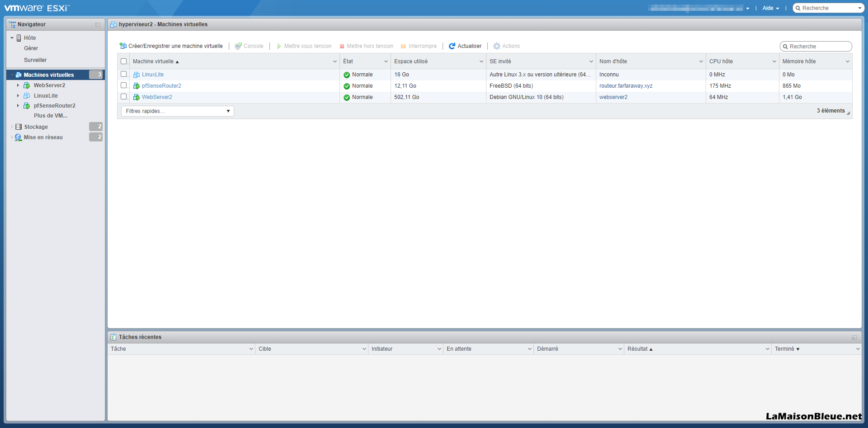The image size is (868, 428).
Task: Click the Machines virtuelles icon in navigator
Action: (x=19, y=75)
